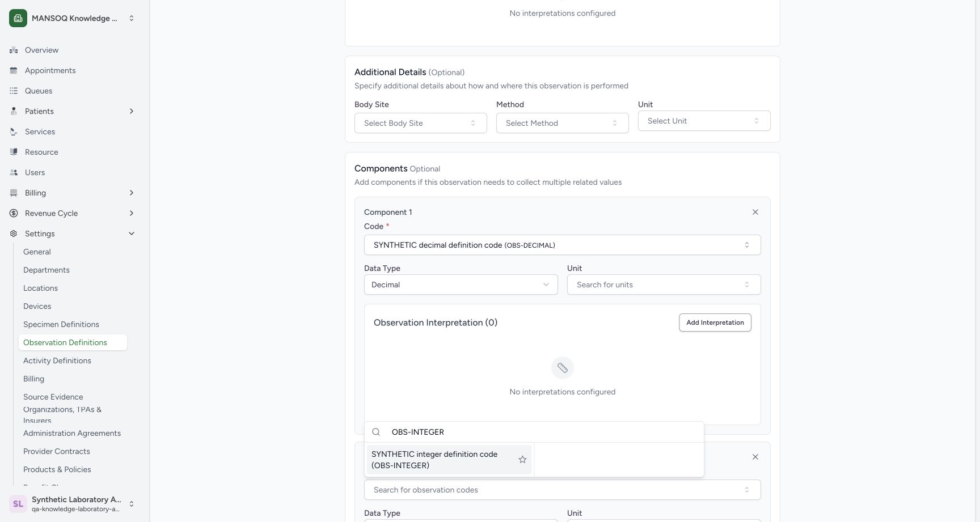
Task: Open the Select Body Site dropdown
Action: (421, 123)
